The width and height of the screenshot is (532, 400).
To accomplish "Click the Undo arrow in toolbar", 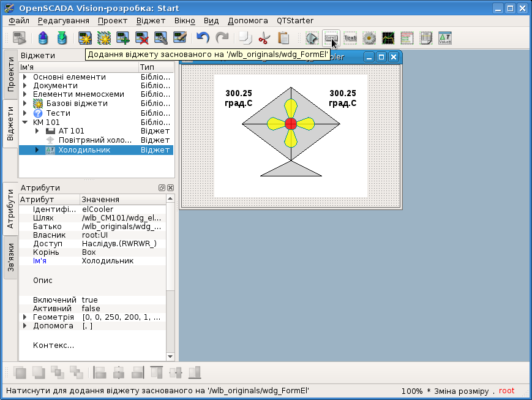I will click(203, 38).
